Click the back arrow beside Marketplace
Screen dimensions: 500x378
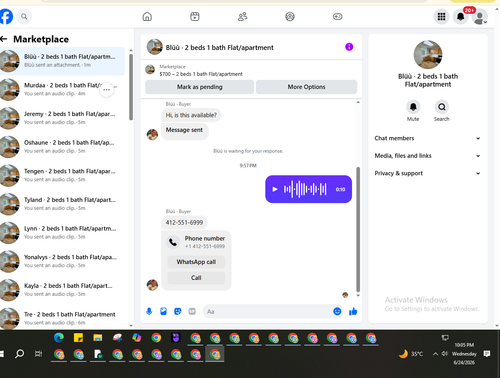(4, 39)
